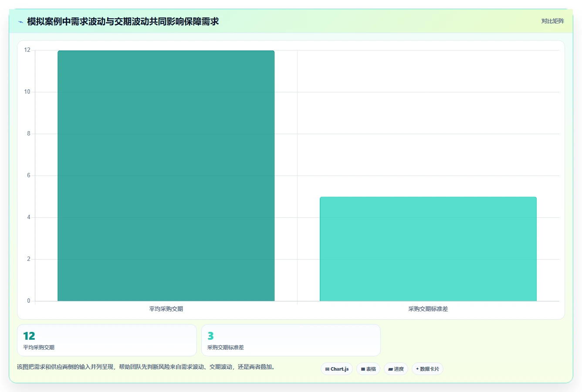This screenshot has height=392, width=582.
Task: Select the 表格 tag
Action: 368,369
